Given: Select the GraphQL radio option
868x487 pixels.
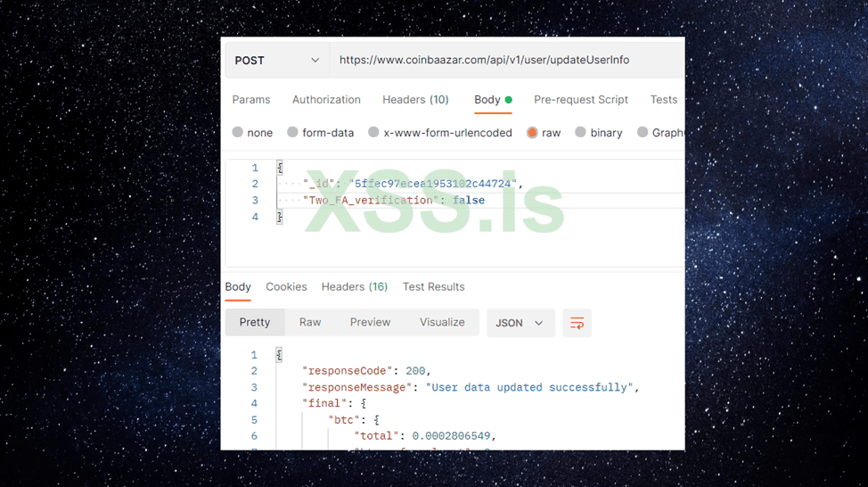Looking at the screenshot, I should [643, 132].
